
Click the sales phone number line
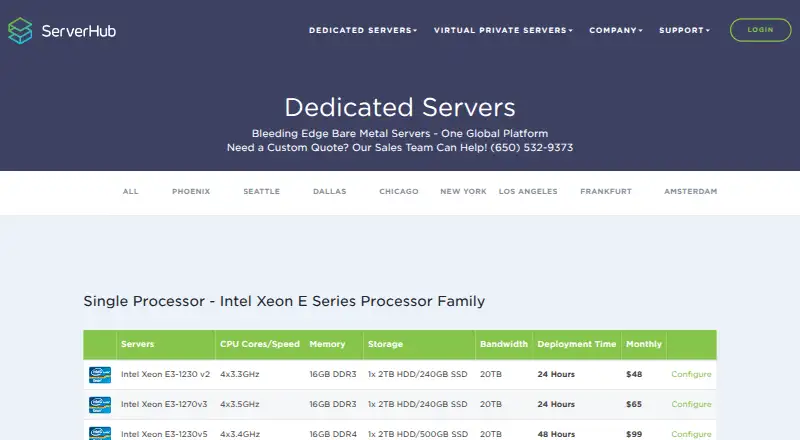[400, 148]
